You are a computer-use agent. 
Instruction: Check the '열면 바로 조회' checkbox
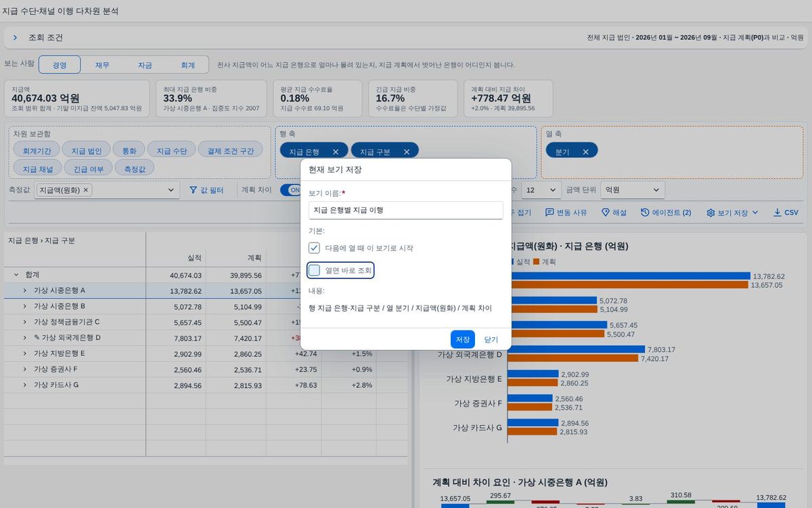click(x=314, y=270)
